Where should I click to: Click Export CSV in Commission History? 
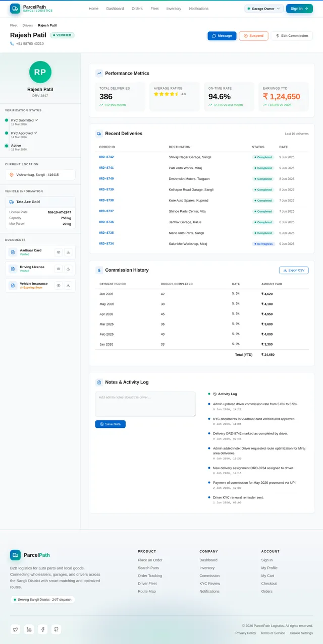click(x=294, y=270)
